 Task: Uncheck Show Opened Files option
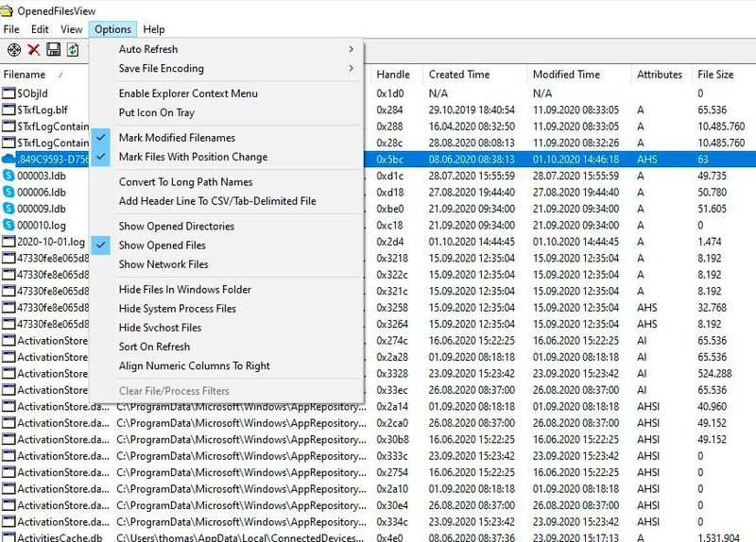226,246
